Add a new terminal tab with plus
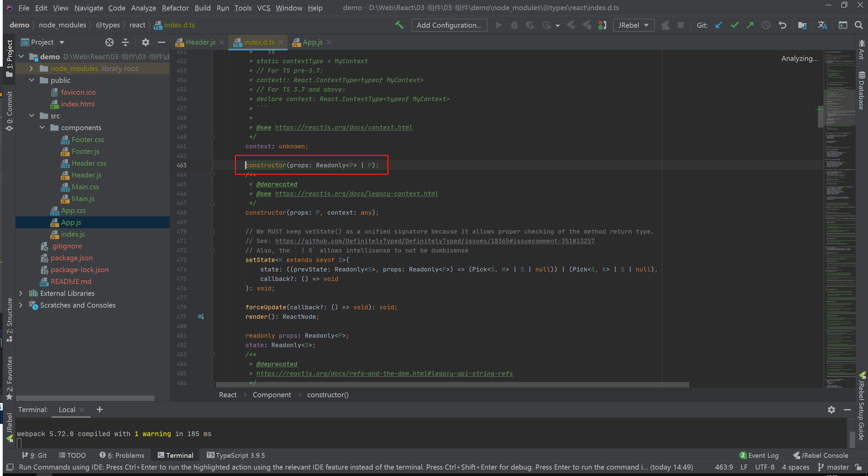Screen dimensions: 868x476 pos(99,409)
